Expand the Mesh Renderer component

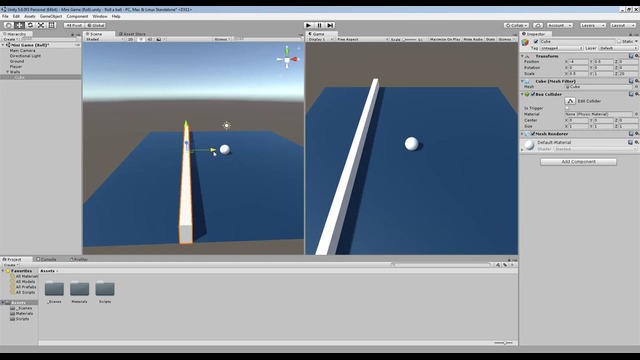click(522, 133)
